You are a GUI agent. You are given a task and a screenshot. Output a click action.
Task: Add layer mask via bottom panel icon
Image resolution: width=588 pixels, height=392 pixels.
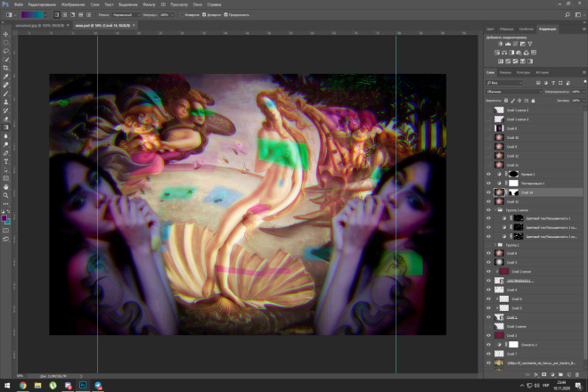(544, 374)
